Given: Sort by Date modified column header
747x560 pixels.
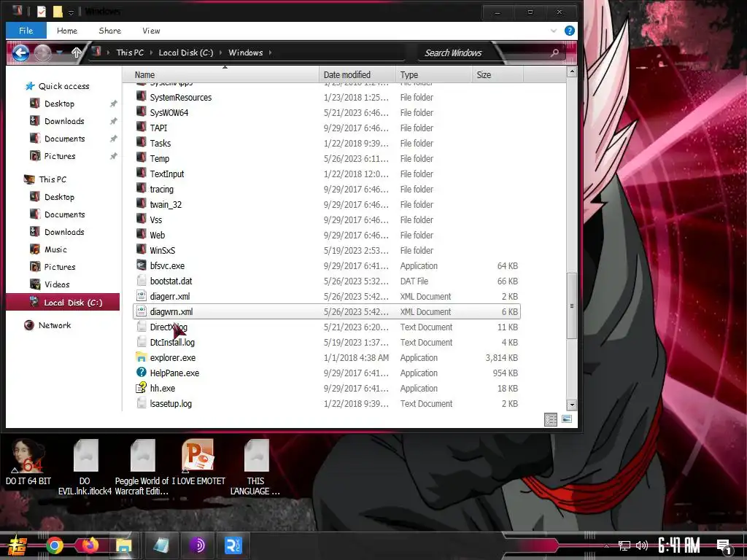Looking at the screenshot, I should (x=357, y=75).
